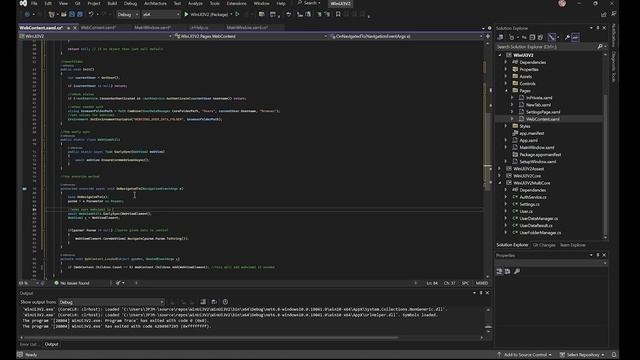Switch to the Error List tab
Screen dimensions: 640x360
pos(29,344)
